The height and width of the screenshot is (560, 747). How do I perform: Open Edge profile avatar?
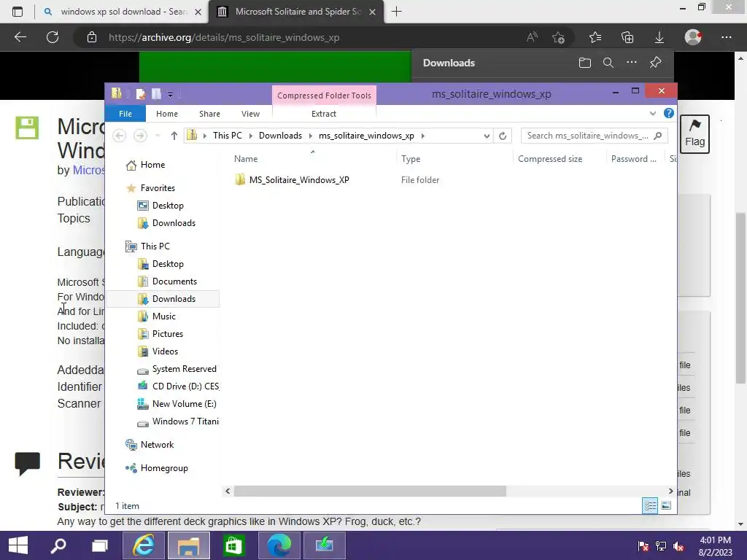point(693,37)
